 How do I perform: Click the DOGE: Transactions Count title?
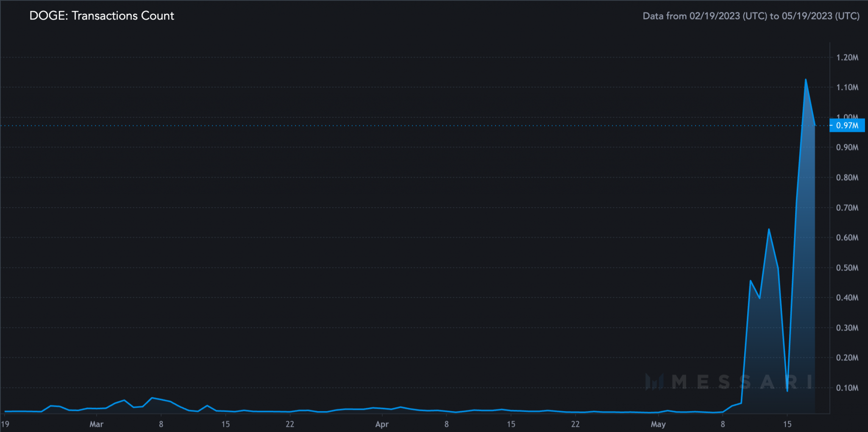coord(102,16)
